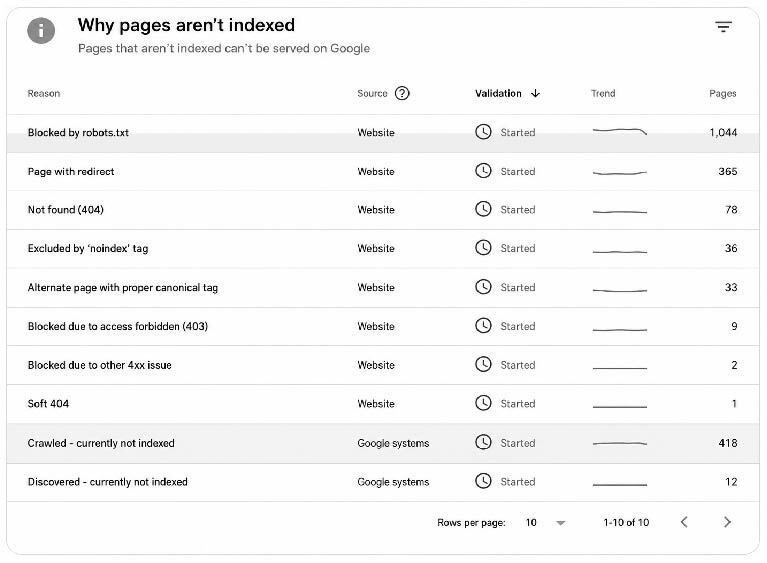The image size is (767, 563).
Task: Click the 36 pages count
Action: tap(731, 248)
